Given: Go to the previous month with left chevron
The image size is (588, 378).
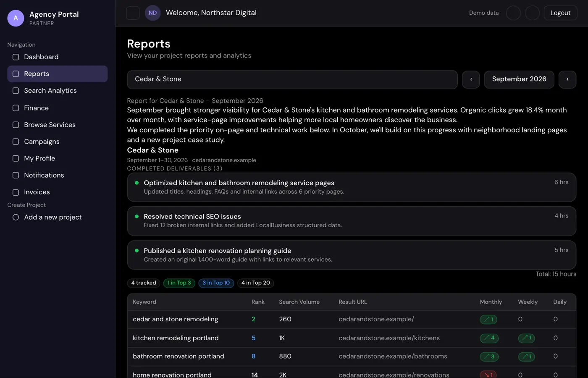Looking at the screenshot, I should point(471,79).
